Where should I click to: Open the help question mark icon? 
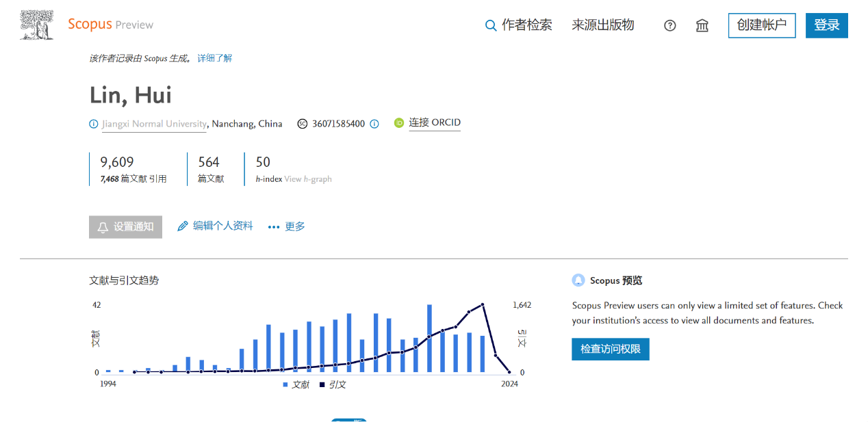(670, 25)
